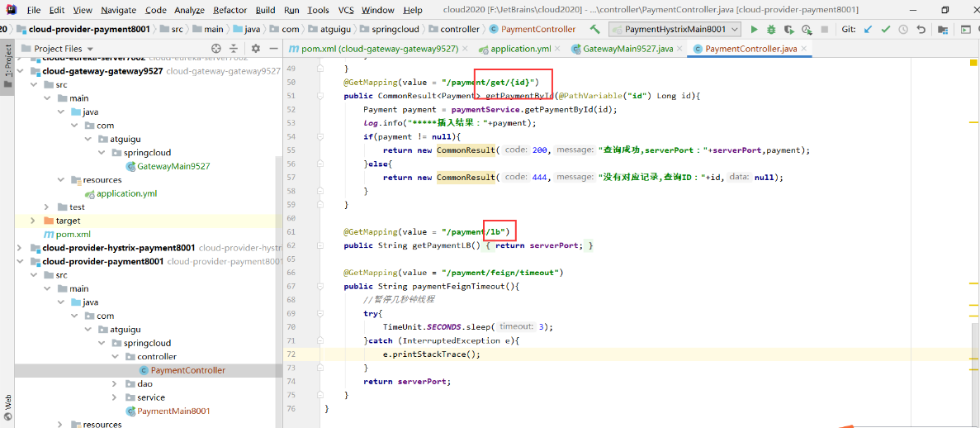Open Project panel settings gear
The height and width of the screenshot is (428, 980).
(255, 49)
